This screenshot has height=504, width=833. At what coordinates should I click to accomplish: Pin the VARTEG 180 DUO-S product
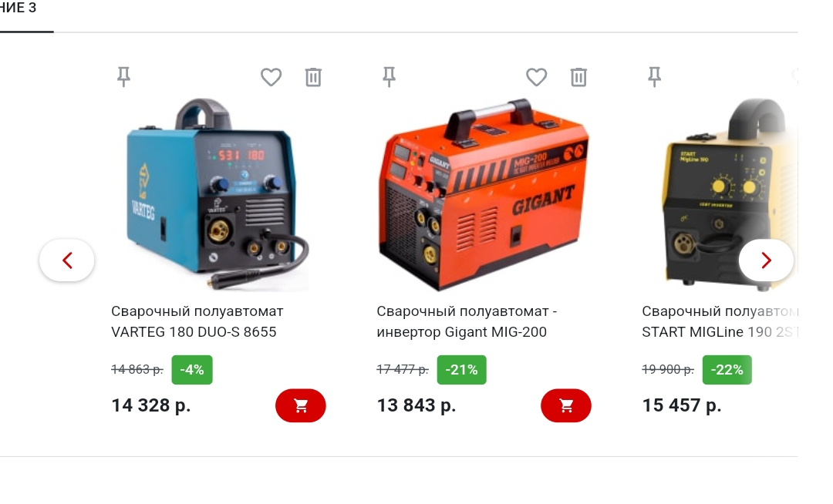(x=123, y=77)
